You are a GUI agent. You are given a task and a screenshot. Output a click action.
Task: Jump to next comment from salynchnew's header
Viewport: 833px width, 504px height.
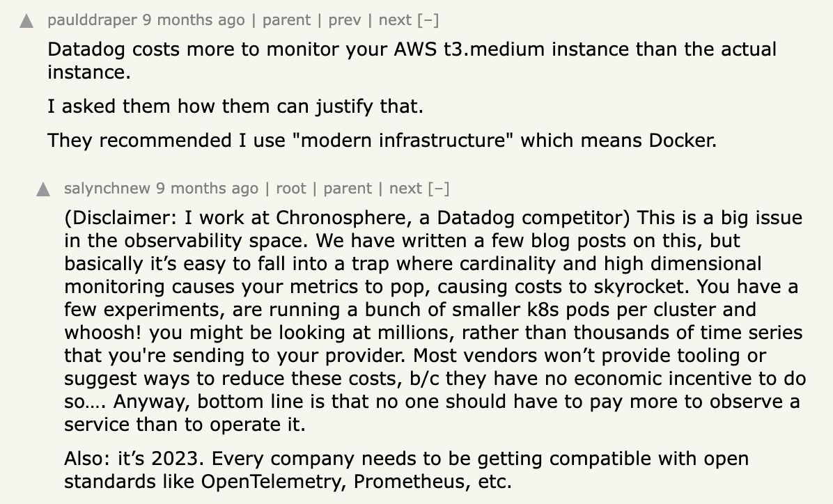click(405, 188)
